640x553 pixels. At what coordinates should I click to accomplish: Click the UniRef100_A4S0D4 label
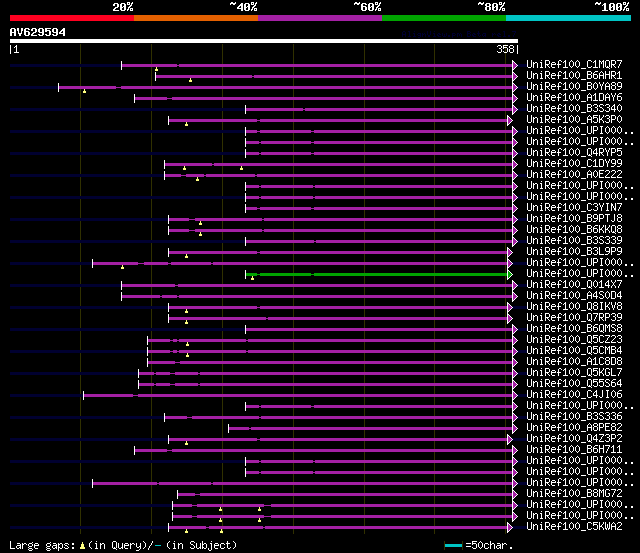574,295
